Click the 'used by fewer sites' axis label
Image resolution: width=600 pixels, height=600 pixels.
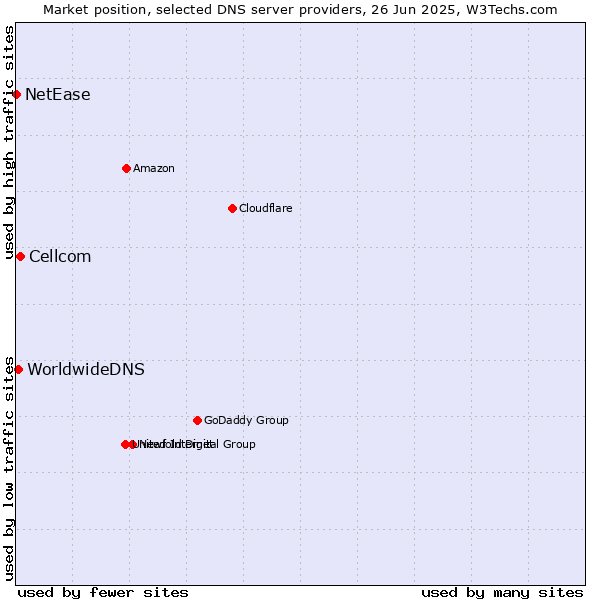[103, 593]
